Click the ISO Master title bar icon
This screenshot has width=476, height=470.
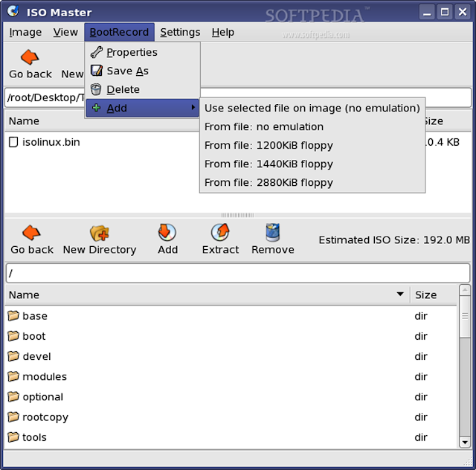(13, 12)
